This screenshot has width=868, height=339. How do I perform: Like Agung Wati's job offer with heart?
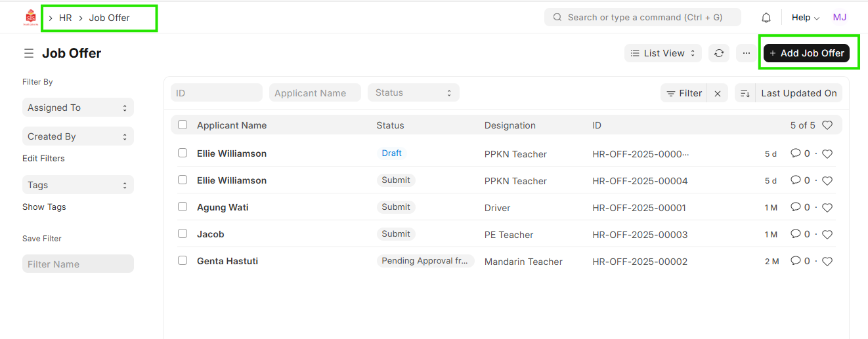point(827,208)
